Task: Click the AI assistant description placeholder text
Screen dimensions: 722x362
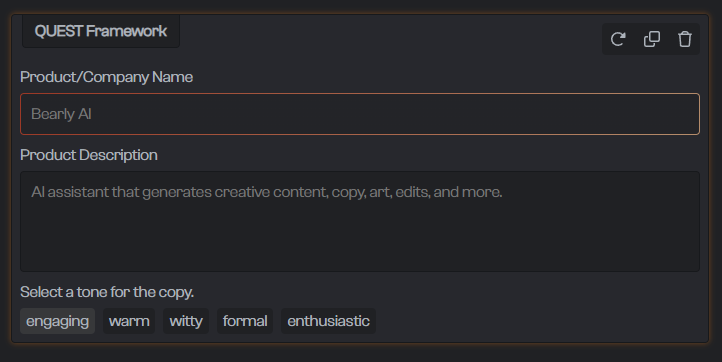Action: [x=267, y=192]
